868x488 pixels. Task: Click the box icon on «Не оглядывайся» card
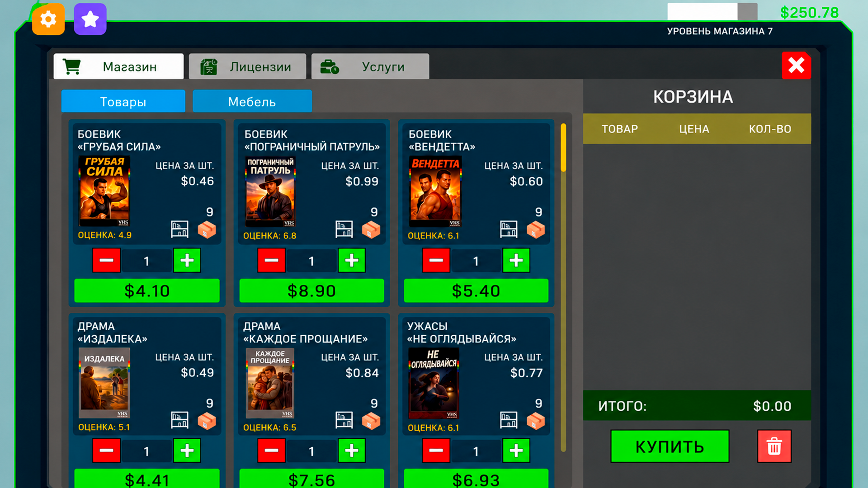(536, 420)
